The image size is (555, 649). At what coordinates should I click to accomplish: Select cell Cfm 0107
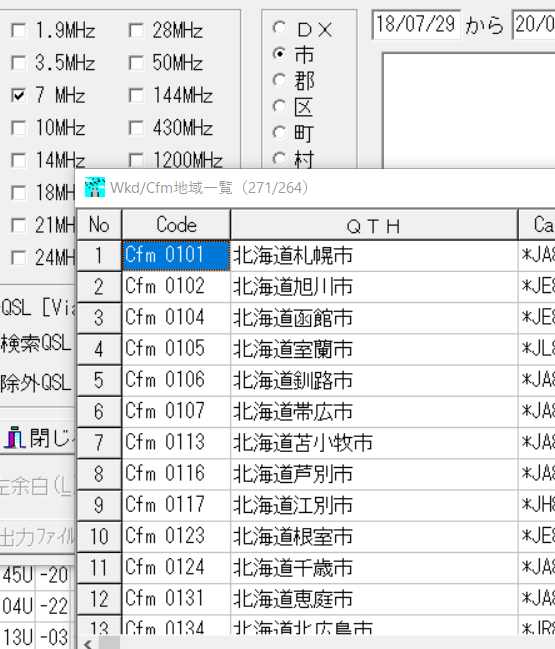pos(176,412)
